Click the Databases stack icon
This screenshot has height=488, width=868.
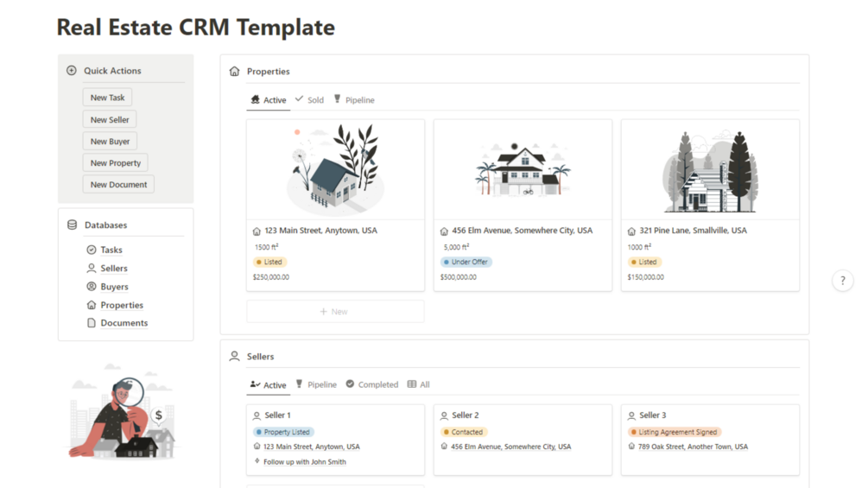point(72,225)
